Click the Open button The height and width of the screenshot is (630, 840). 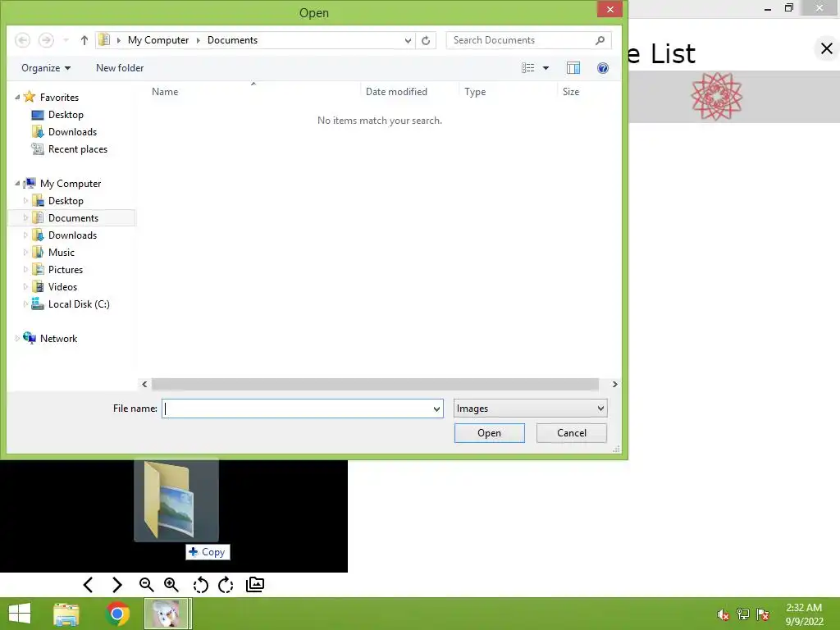(489, 433)
